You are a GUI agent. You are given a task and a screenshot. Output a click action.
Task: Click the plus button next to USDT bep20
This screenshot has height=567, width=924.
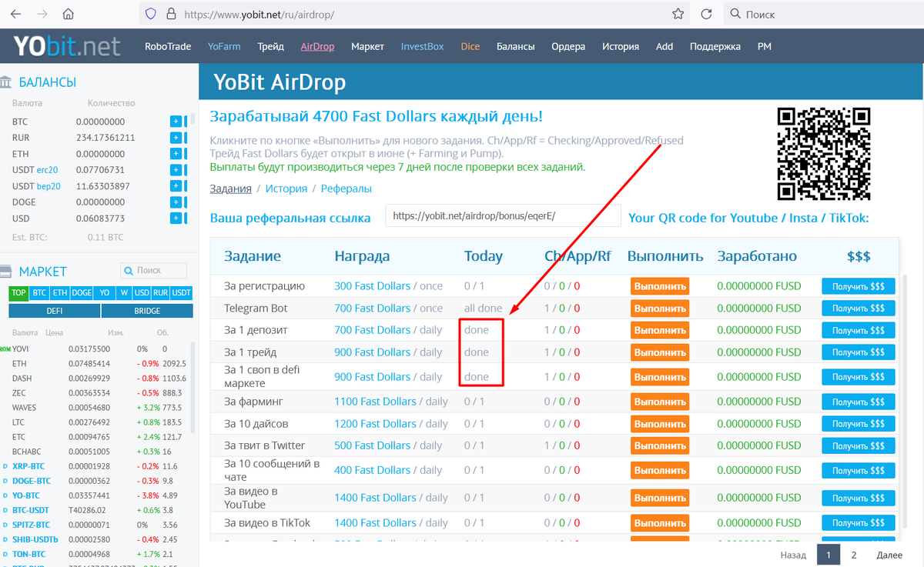point(176,186)
